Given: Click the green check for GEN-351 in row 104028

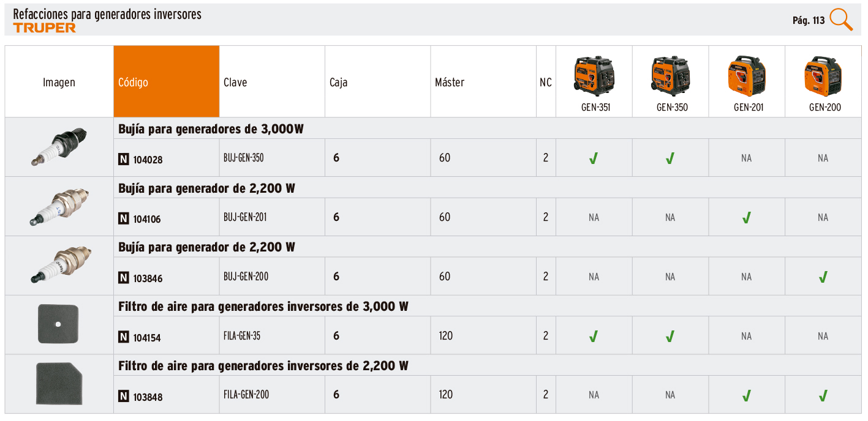Looking at the screenshot, I should click(x=593, y=158).
